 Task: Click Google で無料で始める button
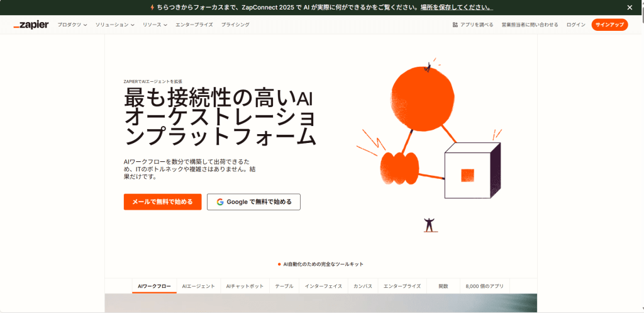pos(253,202)
